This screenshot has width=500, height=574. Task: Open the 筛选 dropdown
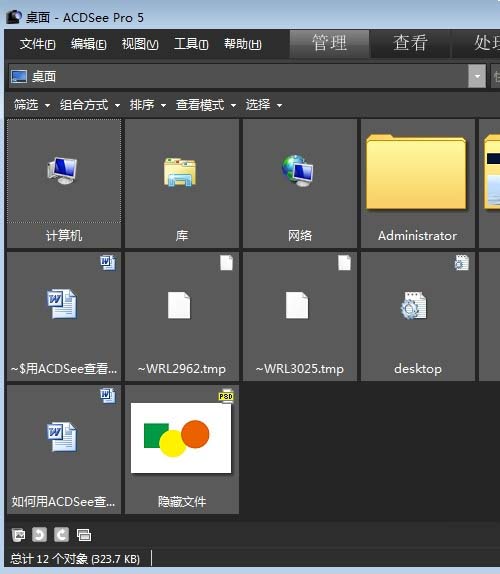(x=32, y=105)
